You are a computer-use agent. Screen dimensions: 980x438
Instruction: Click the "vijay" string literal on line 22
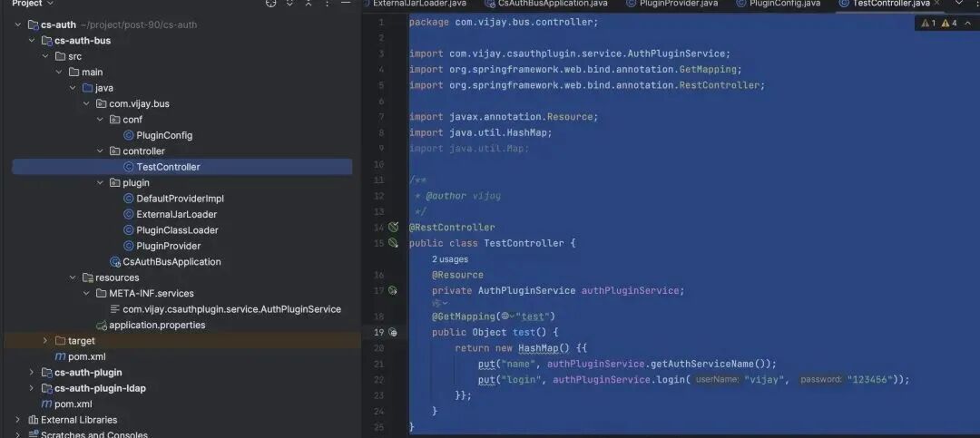point(766,380)
